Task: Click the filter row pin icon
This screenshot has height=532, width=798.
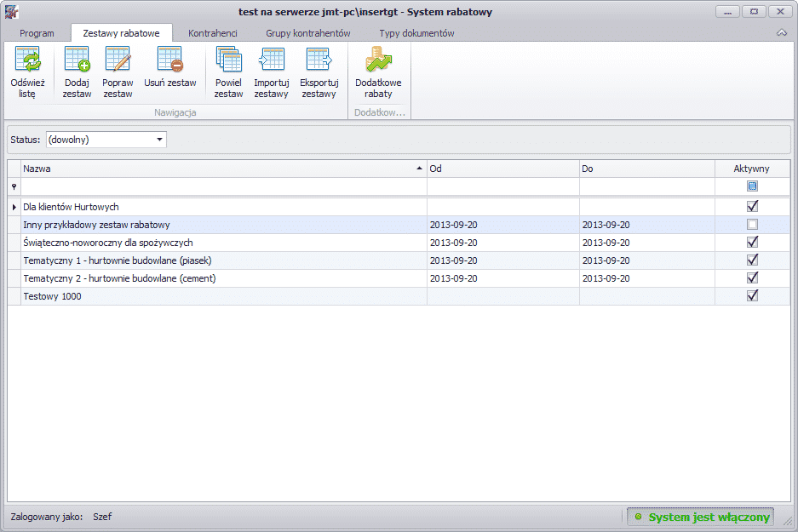Action: click(14, 186)
